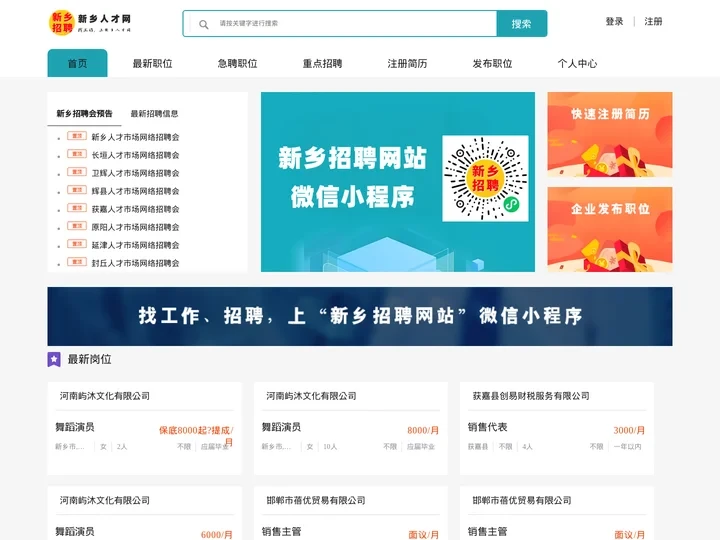Click the 快速注册简历 banner

click(x=610, y=135)
